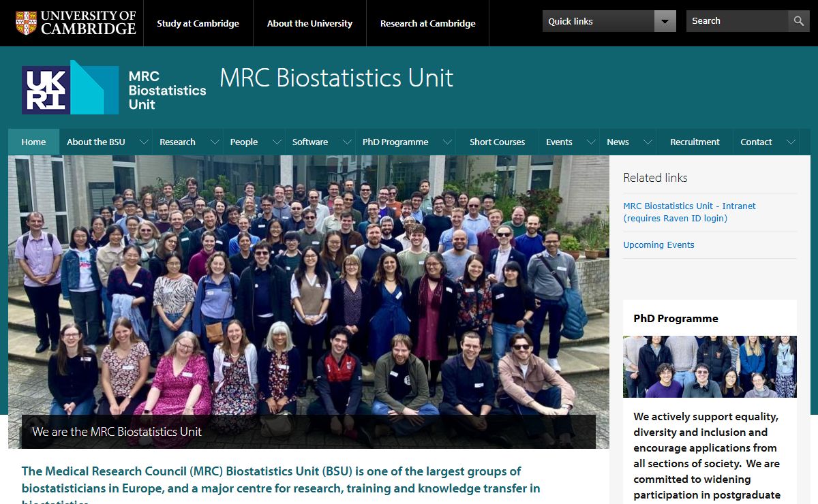Open the Upcoming Events link
Screen dimensions: 818x504
point(658,245)
